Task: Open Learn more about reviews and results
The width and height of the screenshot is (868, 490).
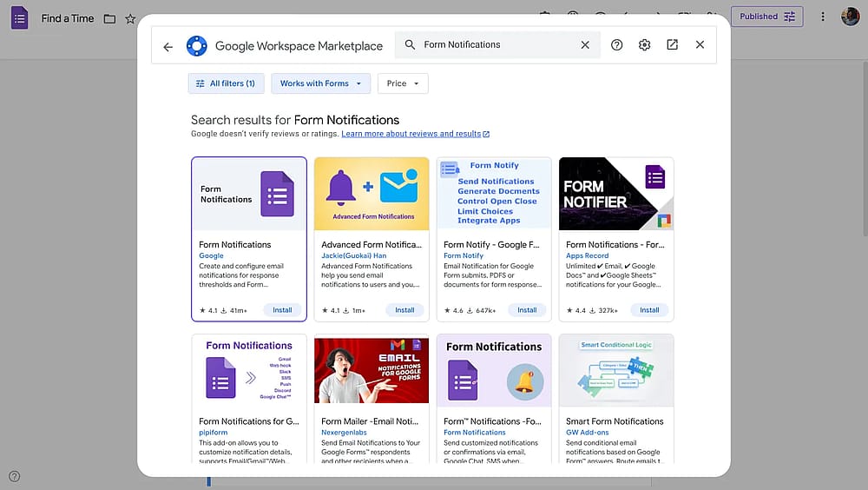Action: 415,134
